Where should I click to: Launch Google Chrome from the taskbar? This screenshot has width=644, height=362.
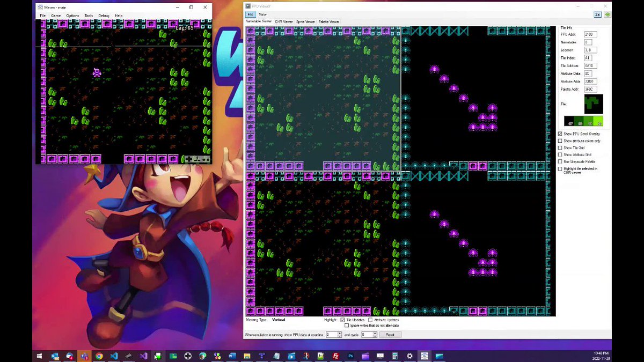click(x=99, y=356)
